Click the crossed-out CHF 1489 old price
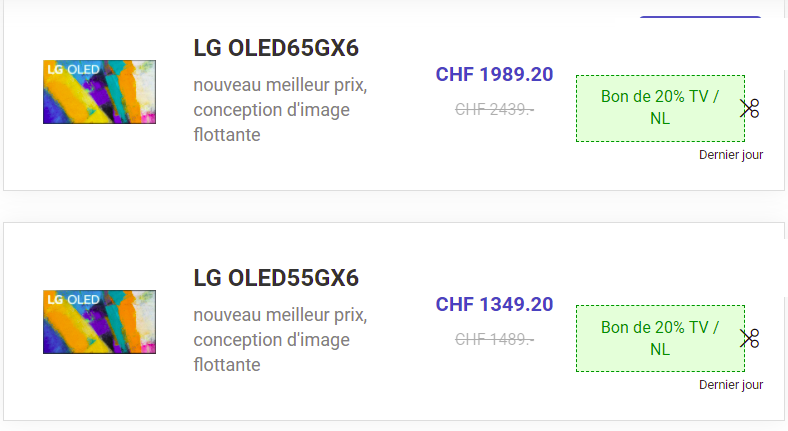Image resolution: width=788 pixels, height=431 pixels. (x=495, y=340)
